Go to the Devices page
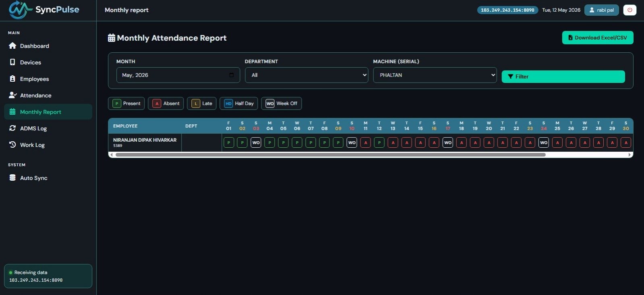The width and height of the screenshot is (644, 295). [48, 62]
